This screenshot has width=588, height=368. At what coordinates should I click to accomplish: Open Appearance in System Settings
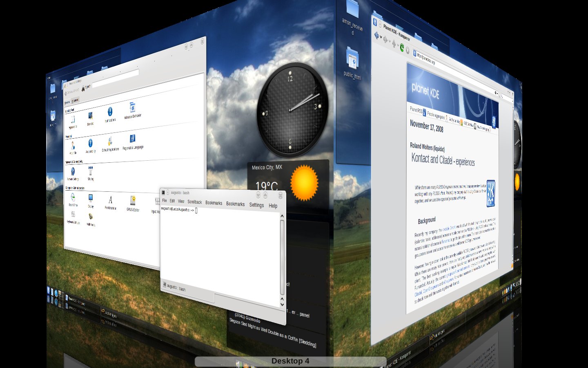(73, 121)
